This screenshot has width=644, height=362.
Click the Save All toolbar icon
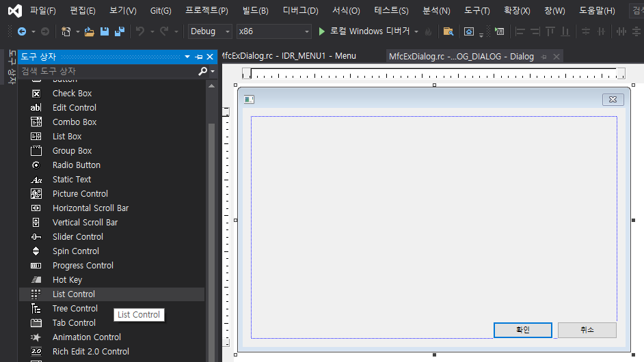click(x=120, y=31)
